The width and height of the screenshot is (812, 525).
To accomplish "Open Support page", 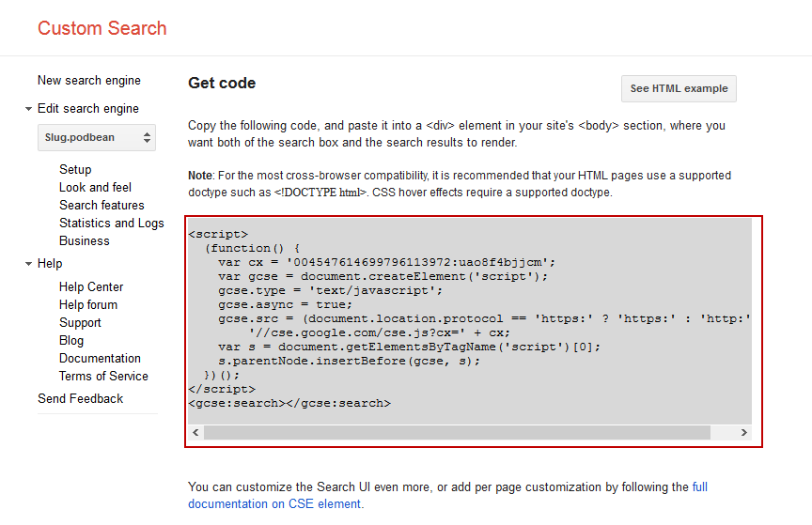I will (x=80, y=322).
